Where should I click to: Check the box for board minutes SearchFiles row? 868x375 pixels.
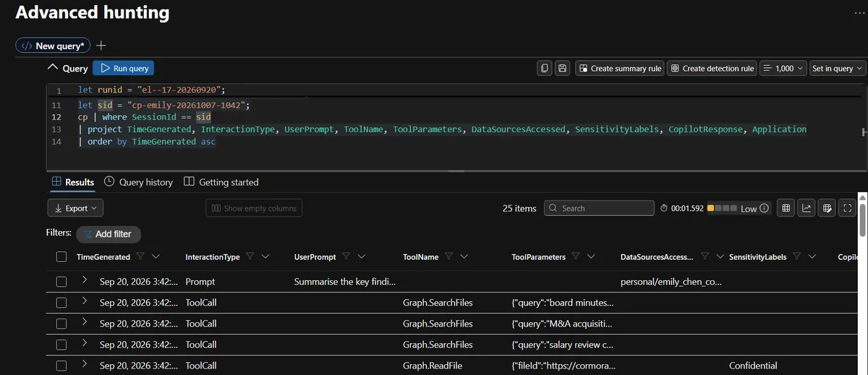pos(61,303)
